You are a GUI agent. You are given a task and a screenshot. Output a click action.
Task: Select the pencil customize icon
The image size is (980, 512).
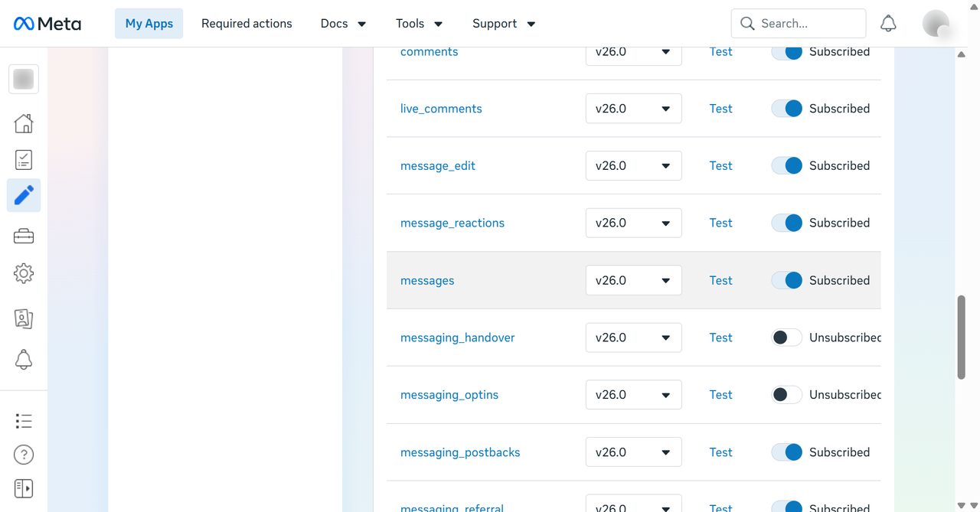tap(24, 195)
